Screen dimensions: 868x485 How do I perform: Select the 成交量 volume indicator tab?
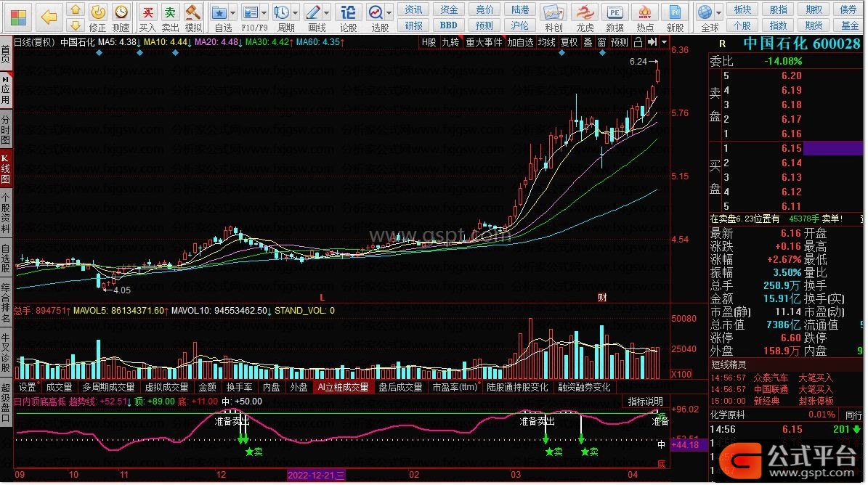click(x=60, y=387)
